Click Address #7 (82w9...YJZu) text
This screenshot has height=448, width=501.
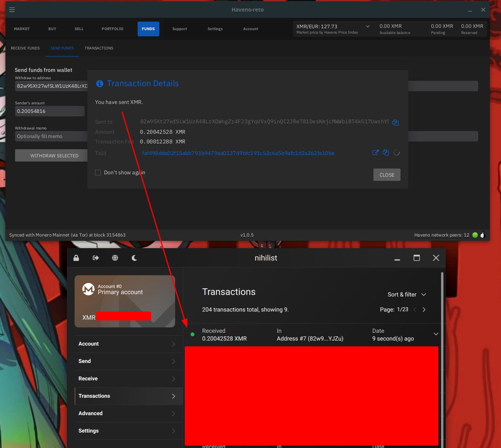coord(310,339)
